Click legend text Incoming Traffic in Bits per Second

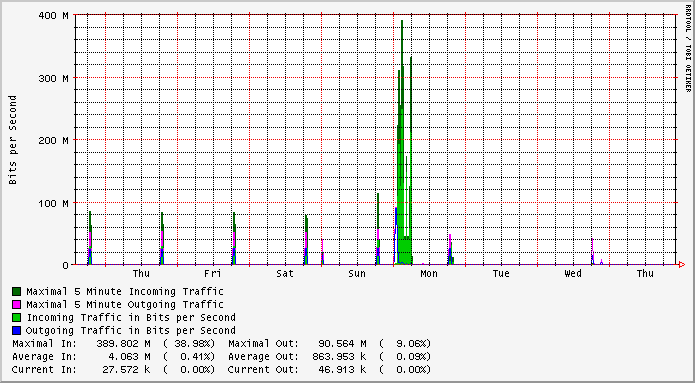point(131,317)
